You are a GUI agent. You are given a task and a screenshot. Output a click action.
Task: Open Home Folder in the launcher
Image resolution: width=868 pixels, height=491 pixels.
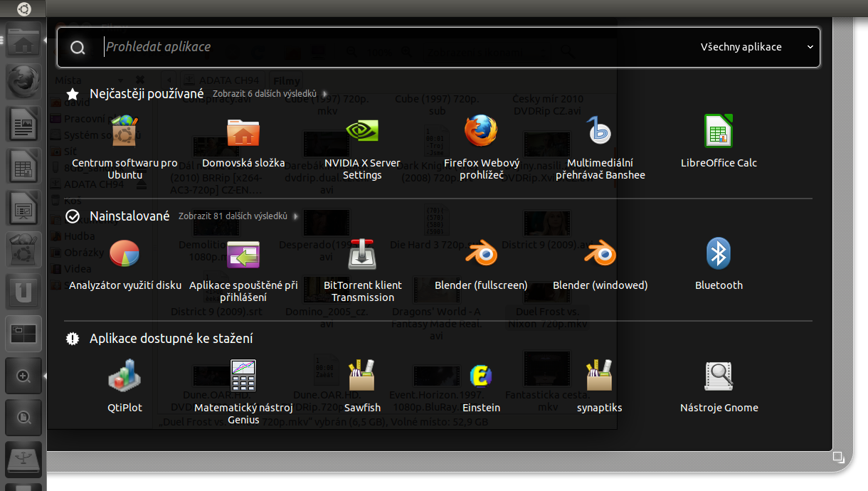coord(23,41)
